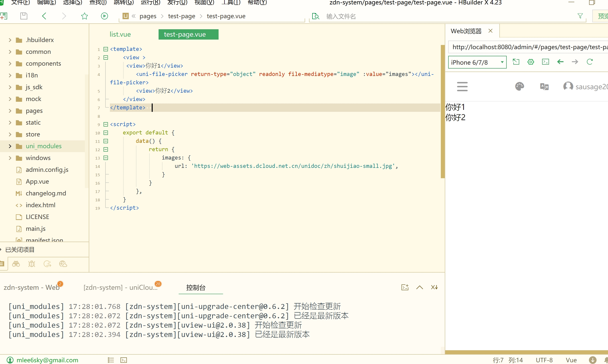Toggle fold on script tag line
608x364 pixels.
pos(106,124)
